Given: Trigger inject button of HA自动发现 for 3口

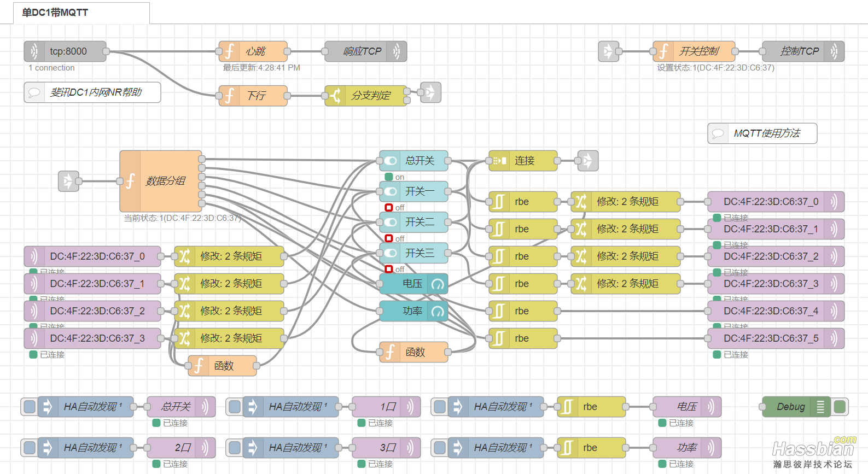Looking at the screenshot, I should (235, 448).
